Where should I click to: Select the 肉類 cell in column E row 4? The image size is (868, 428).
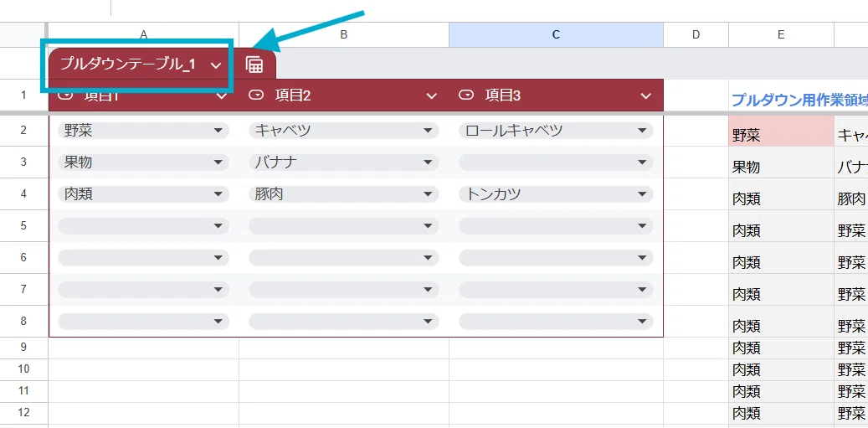pyautogui.click(x=781, y=194)
